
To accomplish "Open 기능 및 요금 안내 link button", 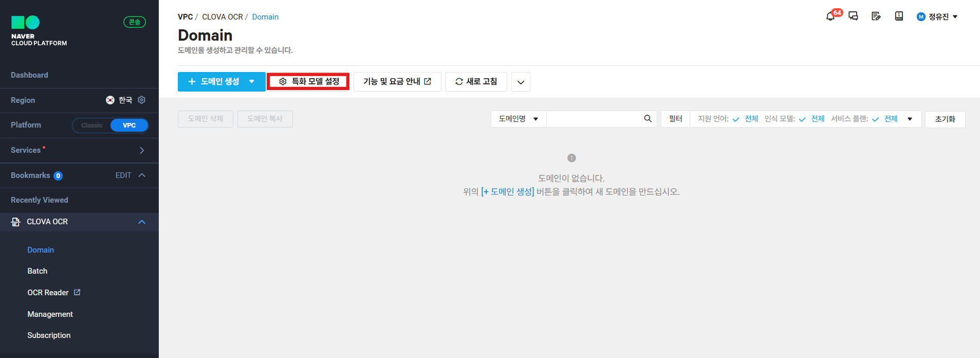I will [x=397, y=81].
